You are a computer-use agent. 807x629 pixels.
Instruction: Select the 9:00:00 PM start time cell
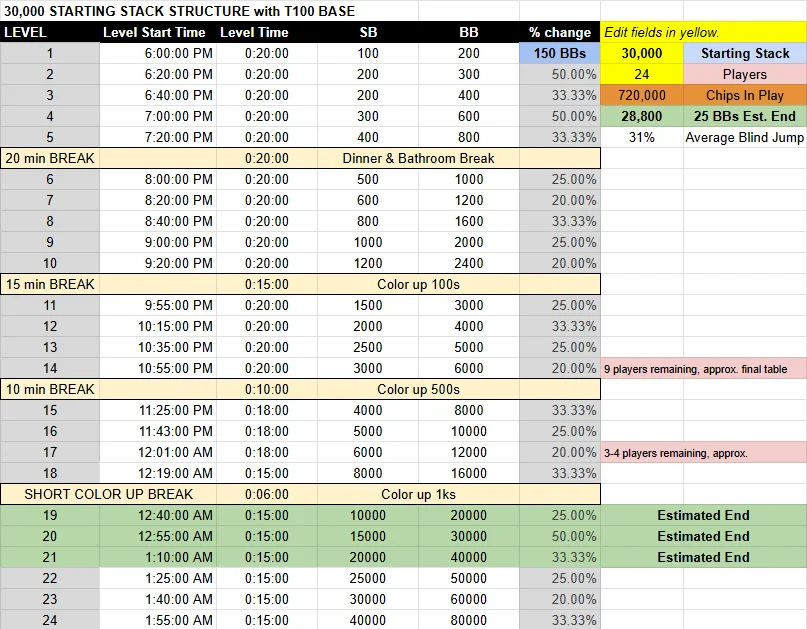[x=158, y=242]
